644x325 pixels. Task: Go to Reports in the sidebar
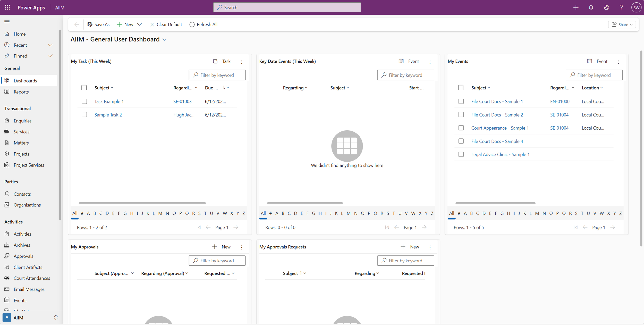[x=21, y=92]
